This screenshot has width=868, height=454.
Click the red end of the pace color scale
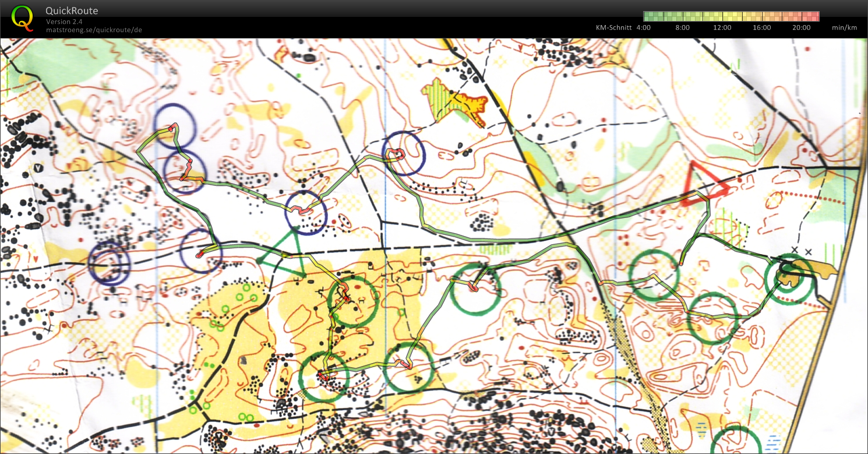click(815, 16)
